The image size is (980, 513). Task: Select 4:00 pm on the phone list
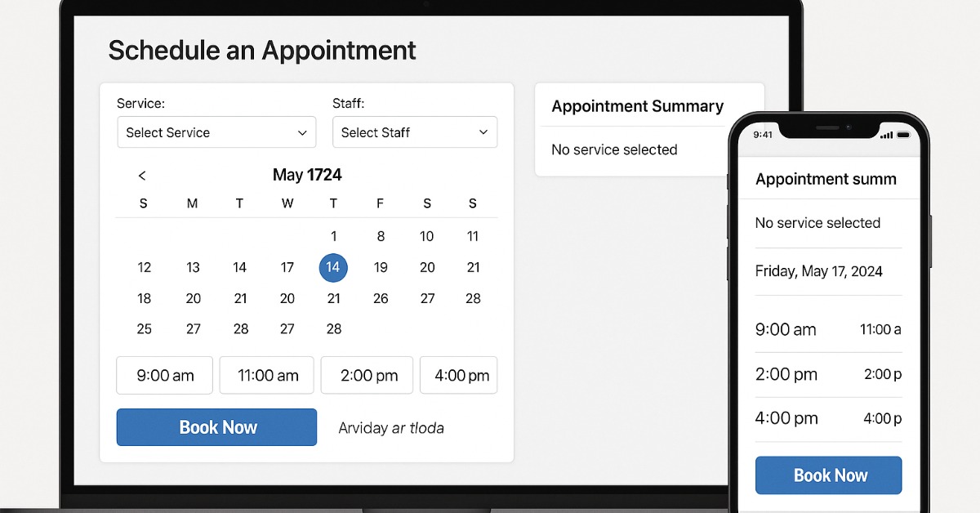786,418
